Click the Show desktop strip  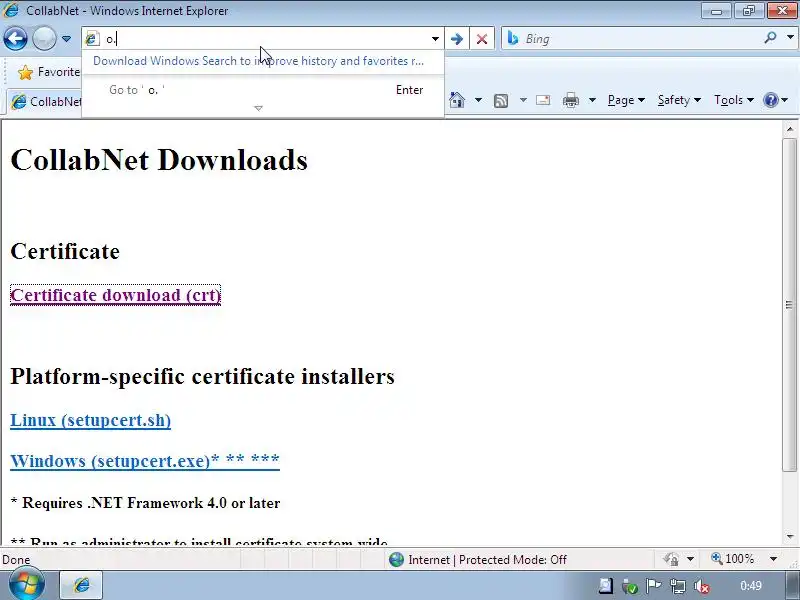tap(793, 585)
